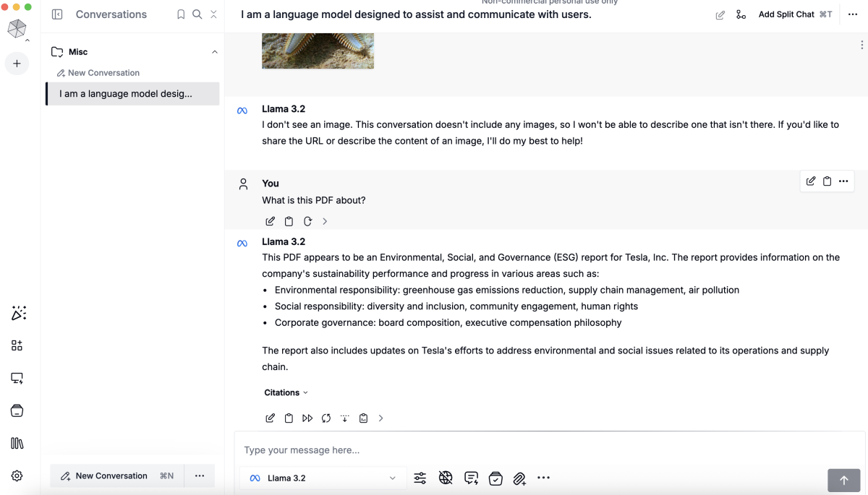Screen dimensions: 868x495
Task: Open the header three-dot menu
Action: click(x=853, y=14)
